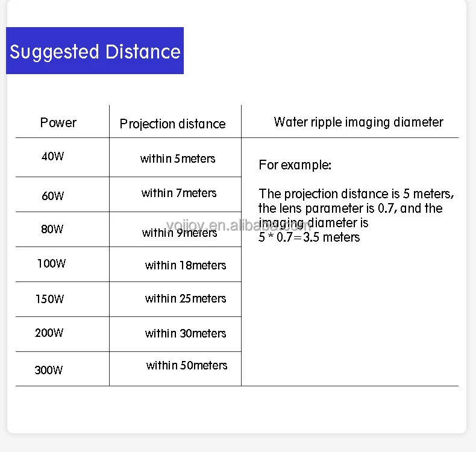The height and width of the screenshot is (452, 476).
Task: Click the Power column header
Action: (x=58, y=122)
